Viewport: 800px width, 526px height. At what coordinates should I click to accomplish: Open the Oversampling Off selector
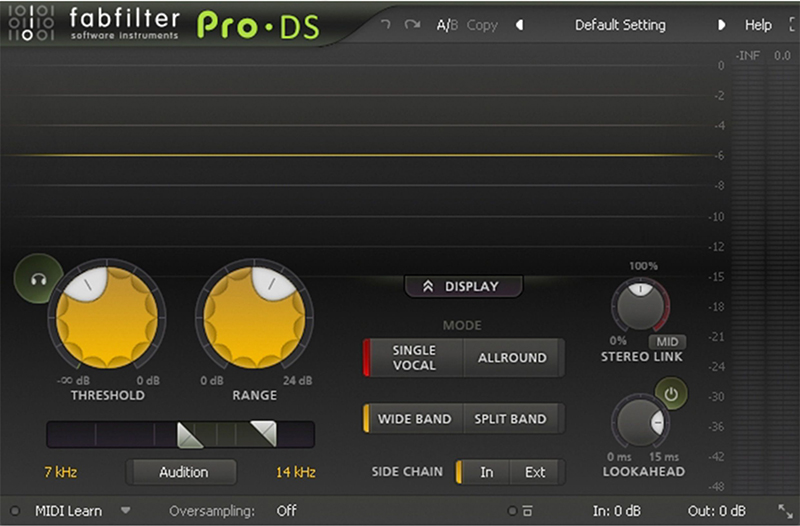click(x=286, y=511)
